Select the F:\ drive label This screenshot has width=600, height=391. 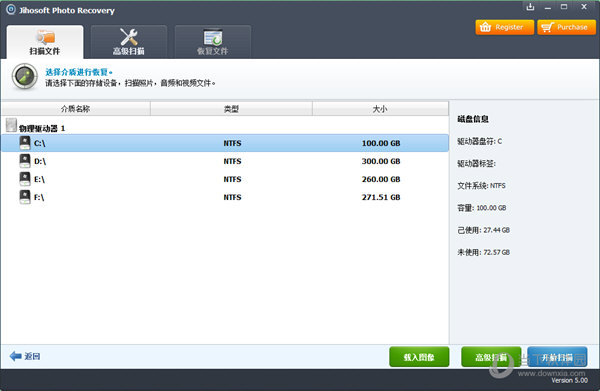39,197
